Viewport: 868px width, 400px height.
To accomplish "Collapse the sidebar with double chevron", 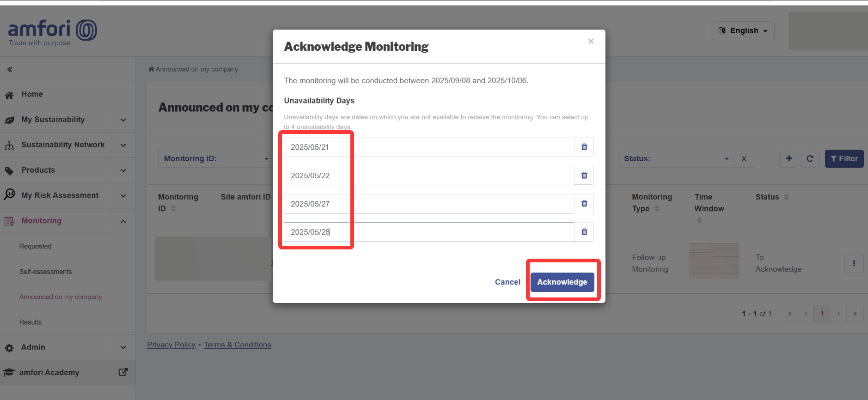I will [10, 69].
